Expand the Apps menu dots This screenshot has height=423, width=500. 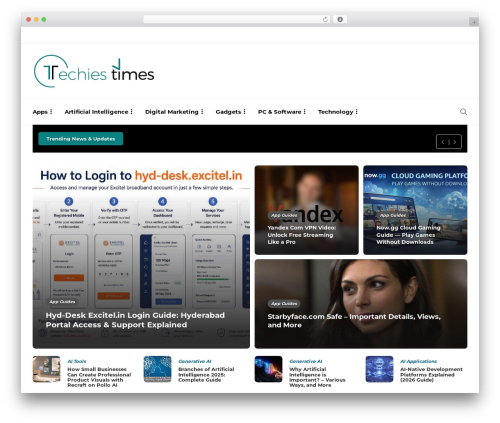(51, 112)
